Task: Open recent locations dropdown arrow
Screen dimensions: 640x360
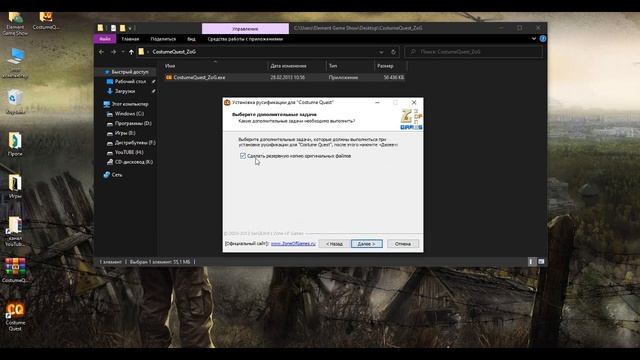Action: click(122, 52)
